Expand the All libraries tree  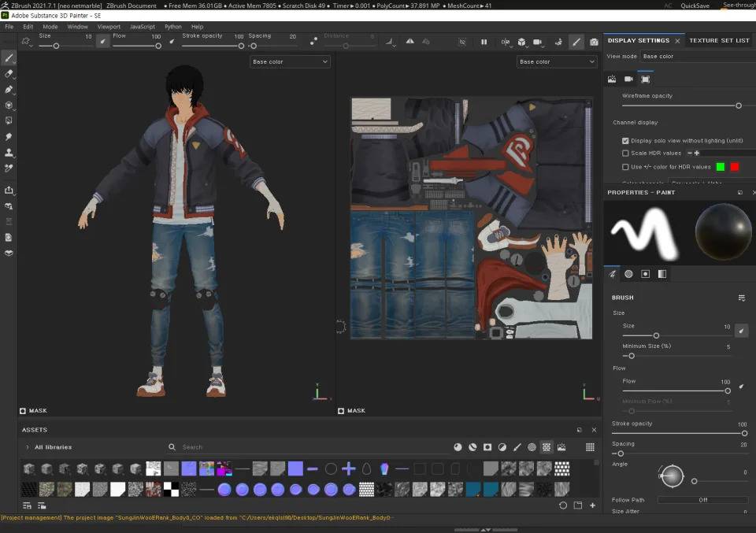[x=27, y=447]
